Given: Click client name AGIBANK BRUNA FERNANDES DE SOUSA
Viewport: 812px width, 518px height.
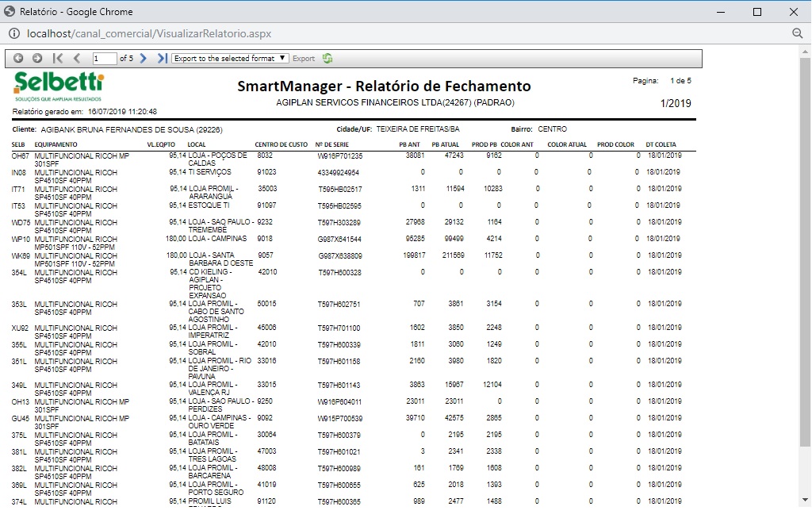Looking at the screenshot, I should (x=118, y=129).
